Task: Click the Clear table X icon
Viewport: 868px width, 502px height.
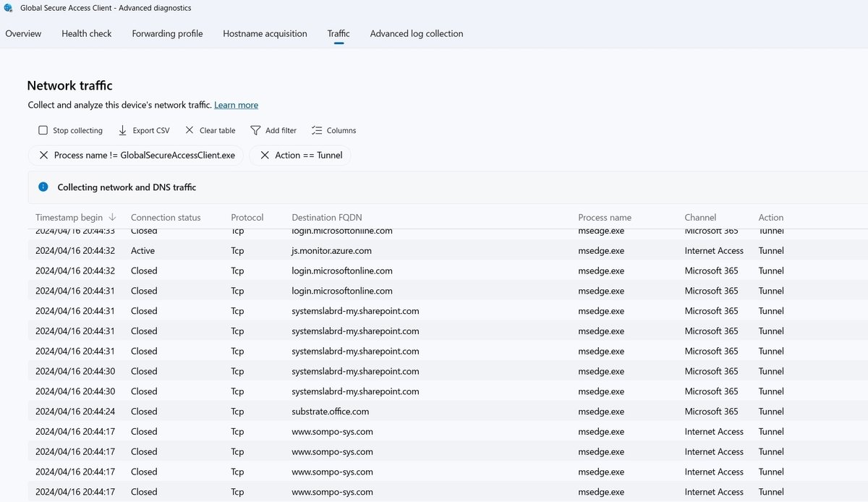Action: pyautogui.click(x=190, y=130)
